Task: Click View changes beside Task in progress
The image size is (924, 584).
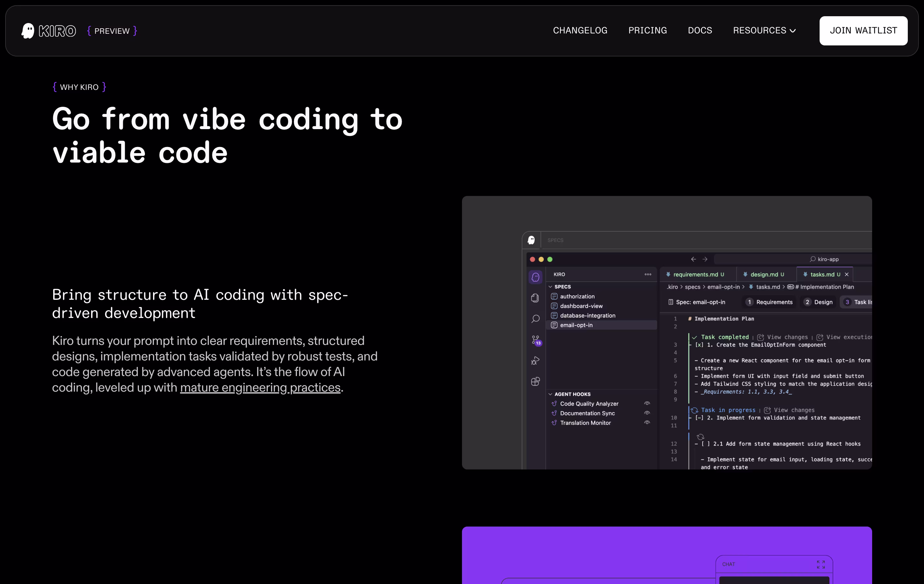Action: pyautogui.click(x=789, y=410)
